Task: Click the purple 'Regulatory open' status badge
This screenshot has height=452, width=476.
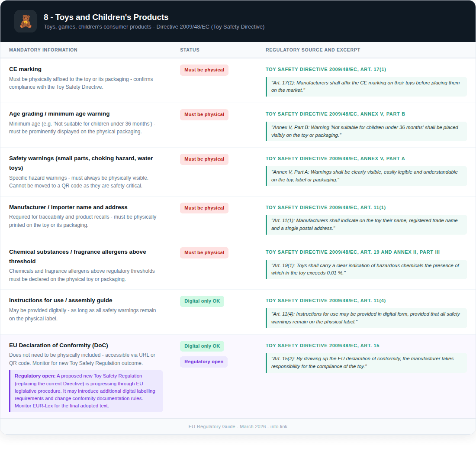Action: coord(204,362)
